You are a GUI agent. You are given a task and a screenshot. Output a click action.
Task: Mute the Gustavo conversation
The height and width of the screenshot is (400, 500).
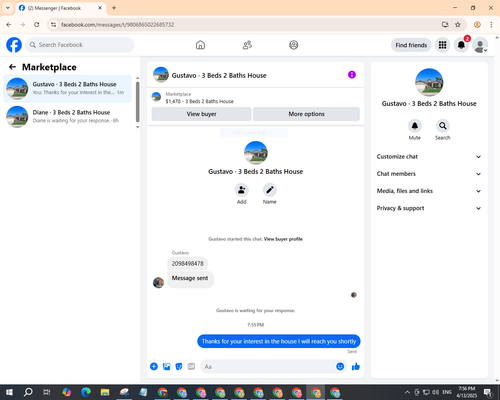tap(415, 126)
